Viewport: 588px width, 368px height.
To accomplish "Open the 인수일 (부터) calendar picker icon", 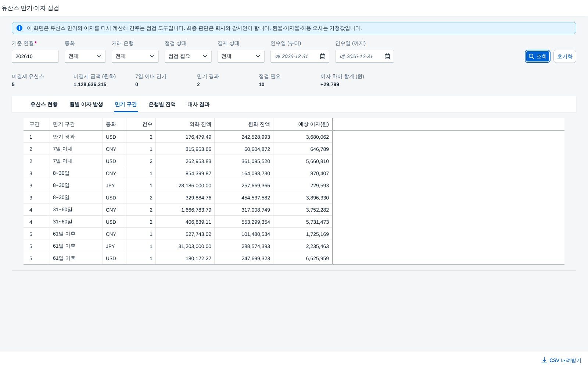I will pyautogui.click(x=323, y=56).
